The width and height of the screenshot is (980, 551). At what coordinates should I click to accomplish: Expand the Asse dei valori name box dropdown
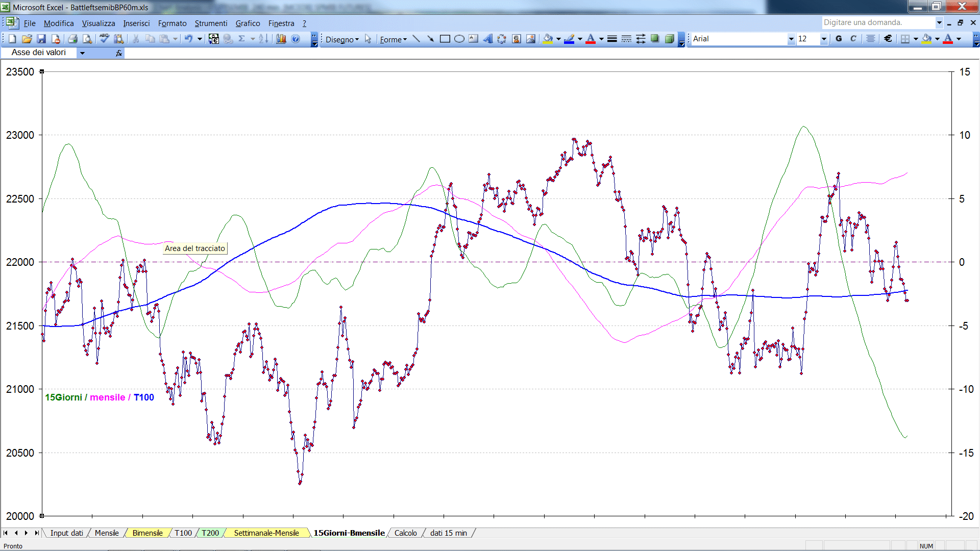point(82,53)
